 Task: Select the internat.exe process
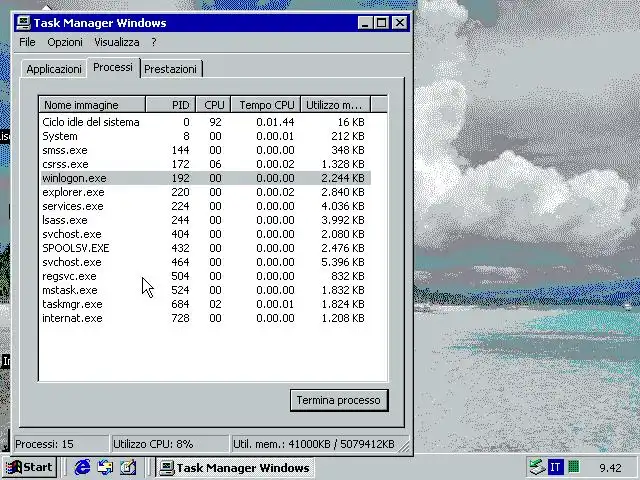click(x=205, y=318)
